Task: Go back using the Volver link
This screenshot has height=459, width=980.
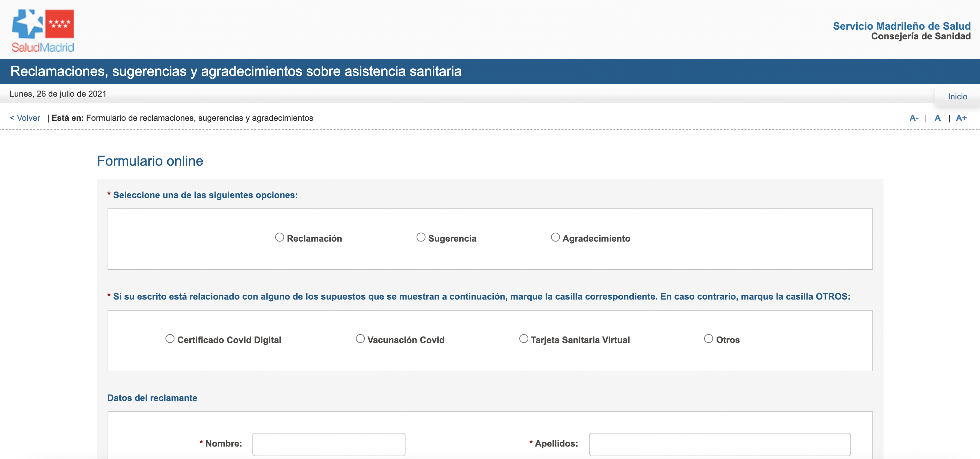Action: (x=25, y=118)
